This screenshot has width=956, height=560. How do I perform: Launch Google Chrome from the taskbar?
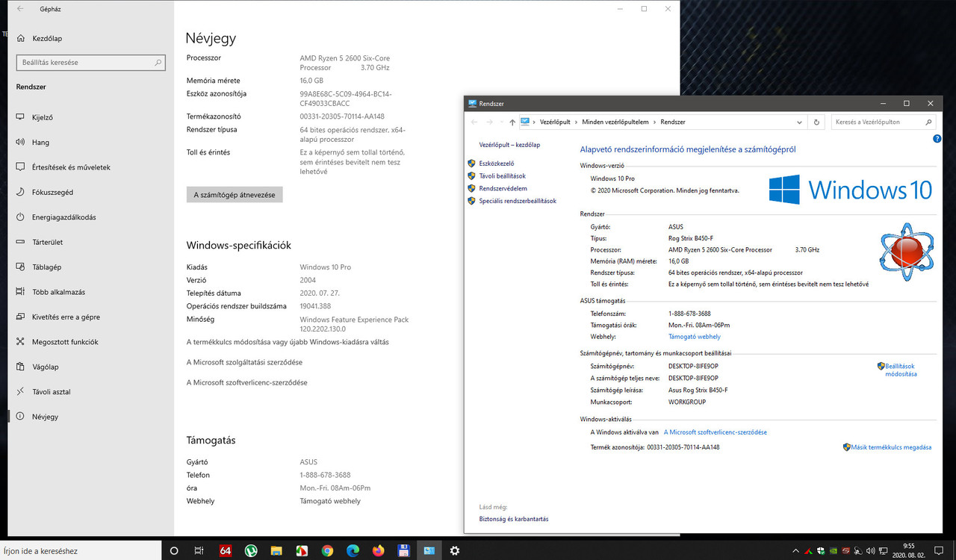tap(327, 550)
